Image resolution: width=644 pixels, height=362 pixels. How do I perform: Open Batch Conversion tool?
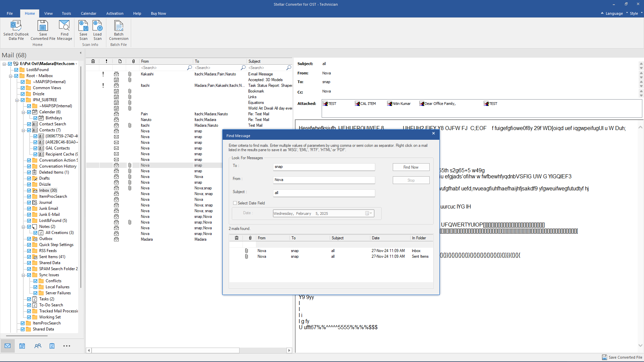[119, 30]
